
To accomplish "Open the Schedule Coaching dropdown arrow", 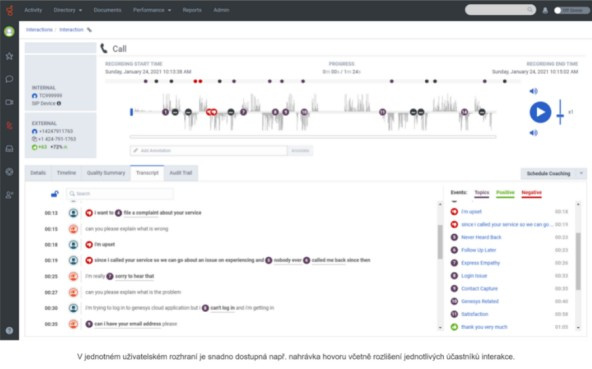I will pos(581,173).
